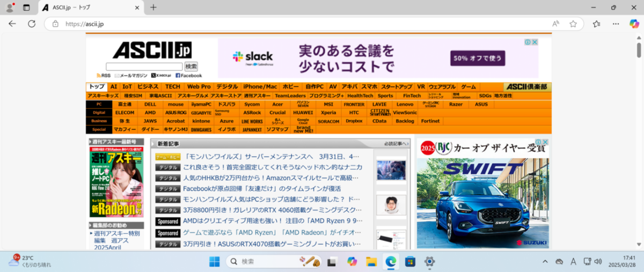Open Microsoft Store from the taskbar
The width and height of the screenshot is (644, 272).
coord(410,262)
